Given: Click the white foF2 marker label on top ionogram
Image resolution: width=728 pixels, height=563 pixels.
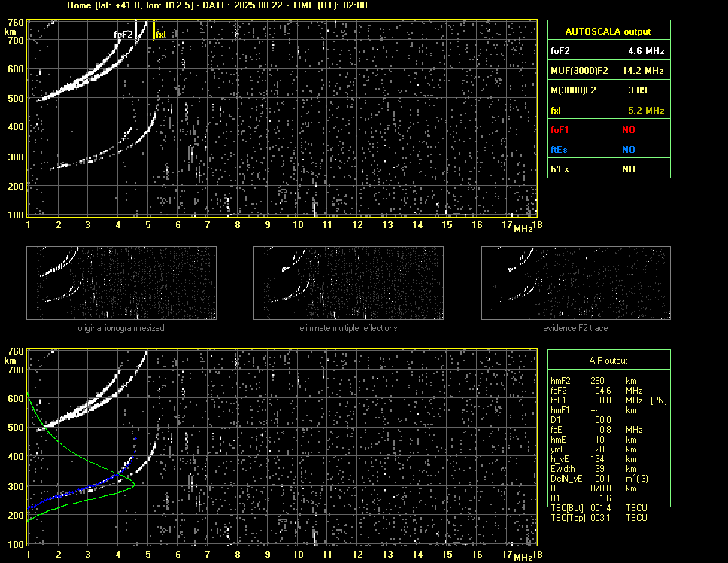Looking at the screenshot, I should [x=123, y=35].
